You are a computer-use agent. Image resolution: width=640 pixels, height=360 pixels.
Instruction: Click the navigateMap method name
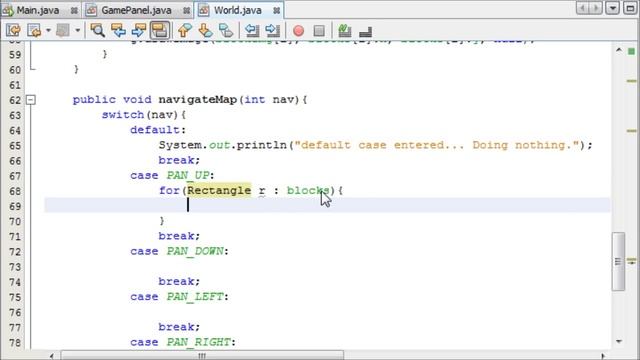coord(198,100)
